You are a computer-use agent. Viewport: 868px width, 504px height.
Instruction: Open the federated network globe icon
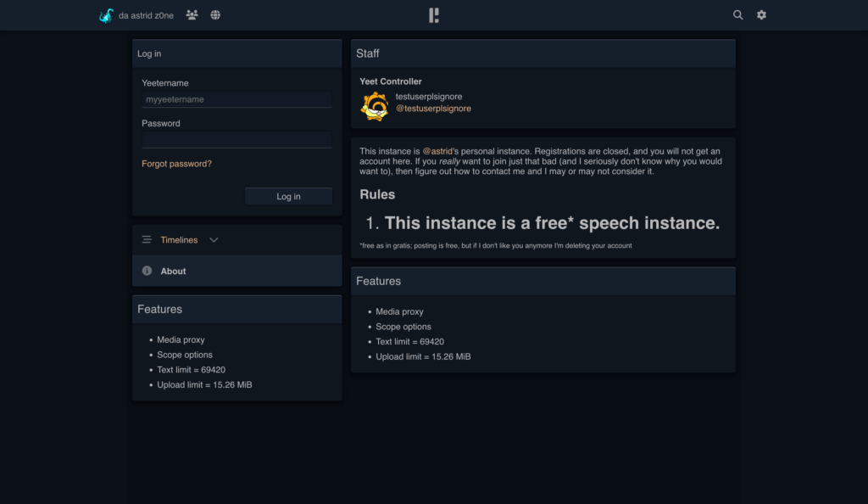click(215, 15)
